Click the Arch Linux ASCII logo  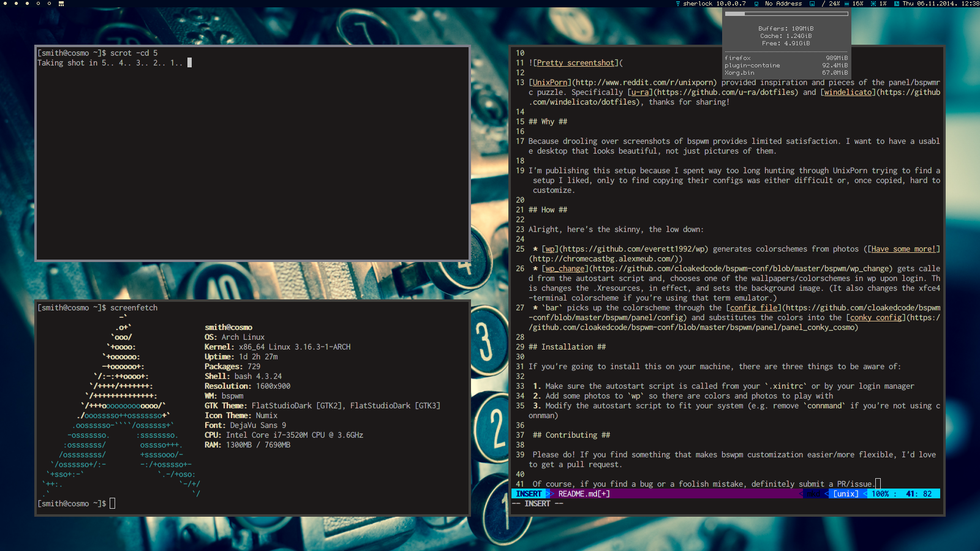[121, 406]
